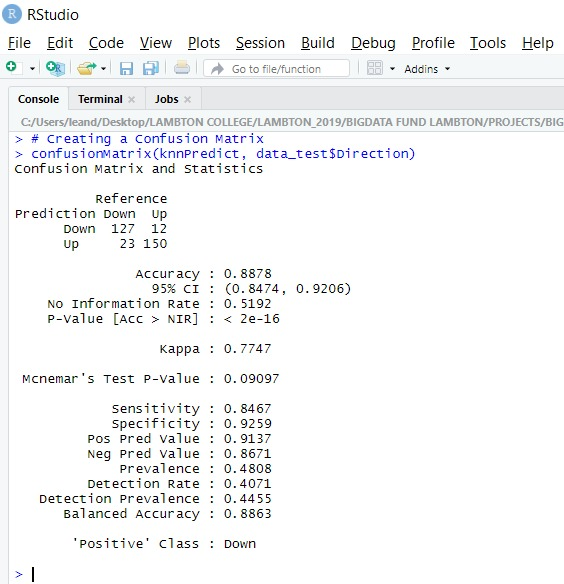
Task: Click the Mcnemar's Test P-Value 0.09097
Action: (x=251, y=379)
